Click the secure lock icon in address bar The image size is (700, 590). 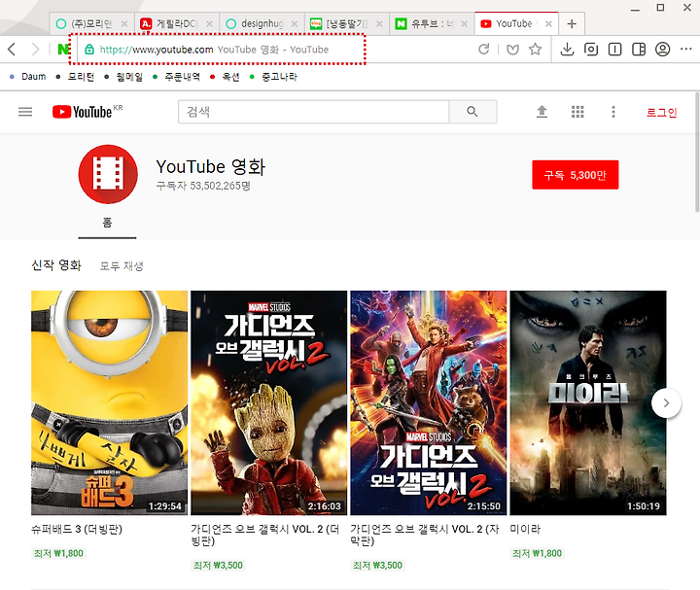(x=89, y=50)
